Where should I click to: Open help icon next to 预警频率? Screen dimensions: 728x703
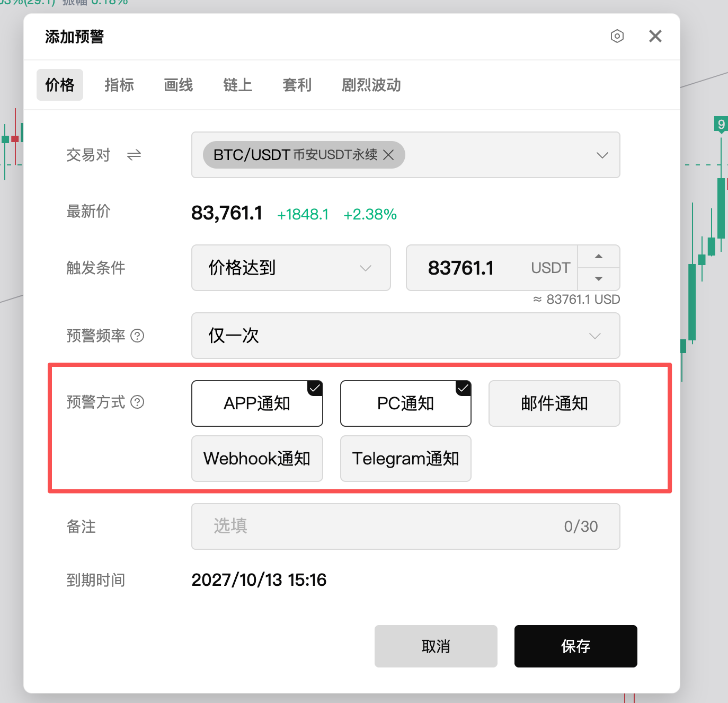coord(137,336)
